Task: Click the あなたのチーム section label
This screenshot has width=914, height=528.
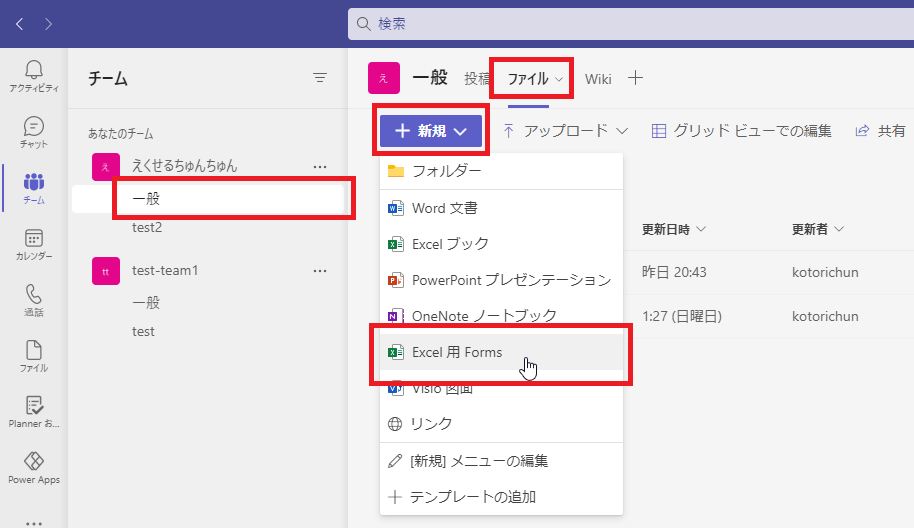Action: point(121,134)
